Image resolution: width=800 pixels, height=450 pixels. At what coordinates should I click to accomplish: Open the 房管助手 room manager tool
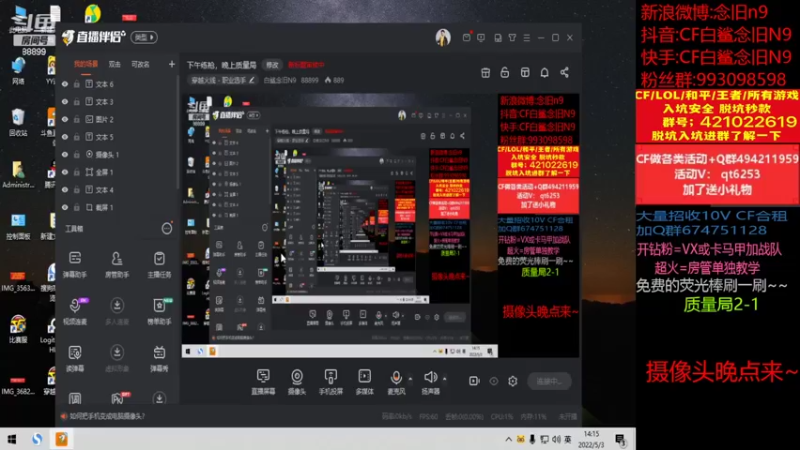pos(117,264)
